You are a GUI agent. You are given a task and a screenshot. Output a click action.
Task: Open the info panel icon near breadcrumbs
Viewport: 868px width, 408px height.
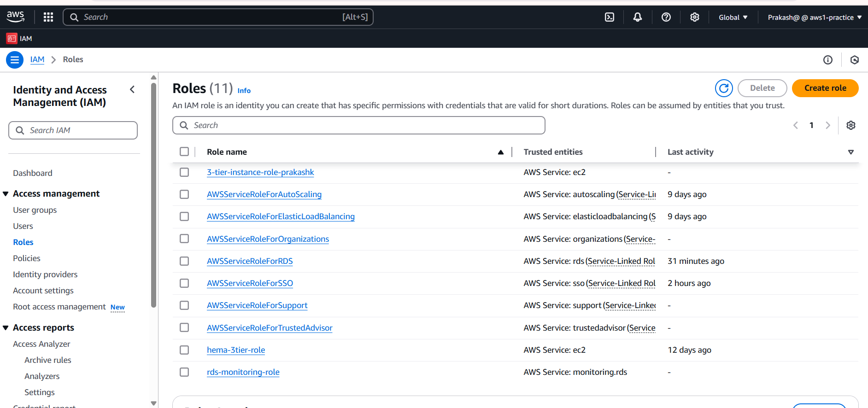828,60
